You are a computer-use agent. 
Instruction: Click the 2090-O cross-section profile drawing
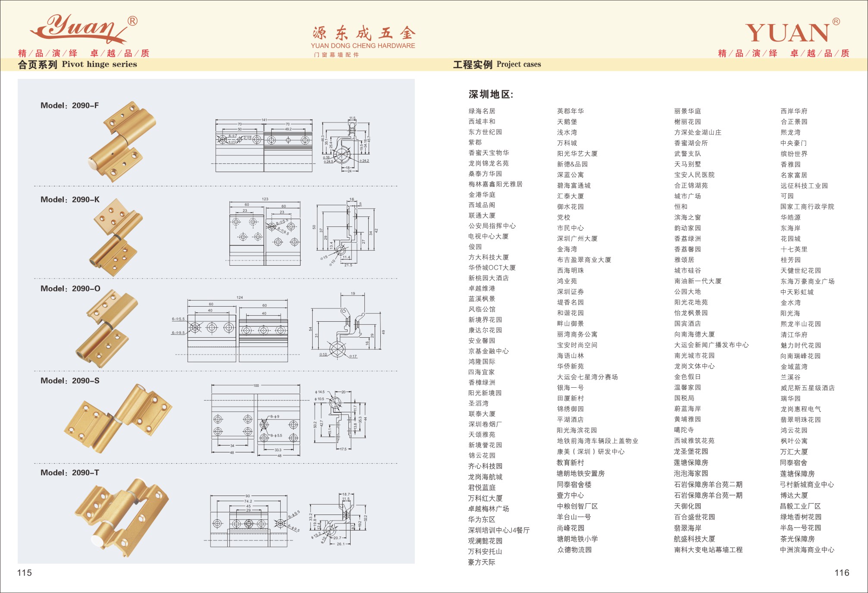[348, 325]
